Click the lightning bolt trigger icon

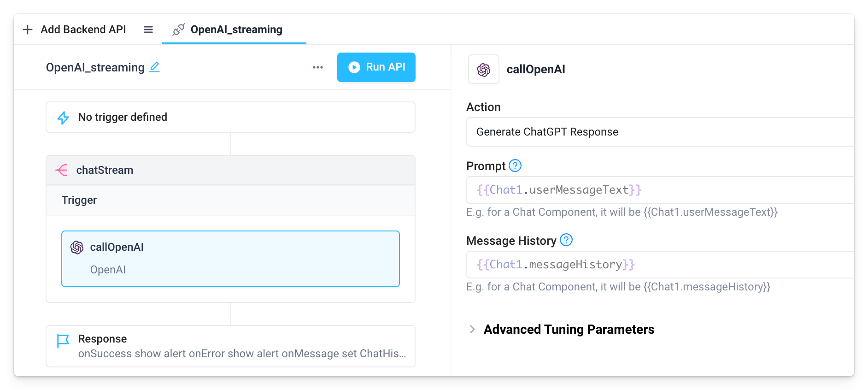tap(63, 117)
